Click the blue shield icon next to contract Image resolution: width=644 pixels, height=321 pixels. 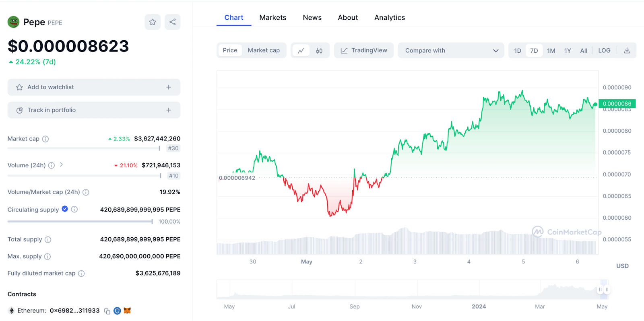click(x=117, y=311)
